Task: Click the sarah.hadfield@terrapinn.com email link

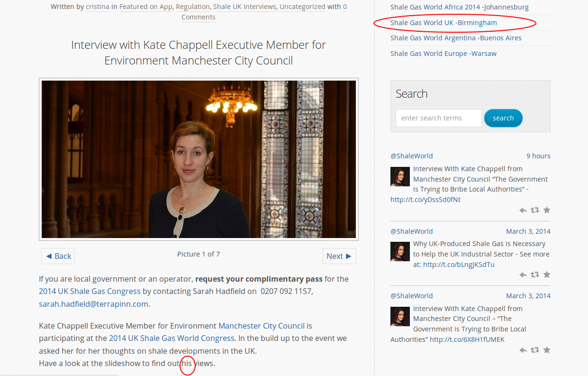Action: click(x=93, y=304)
